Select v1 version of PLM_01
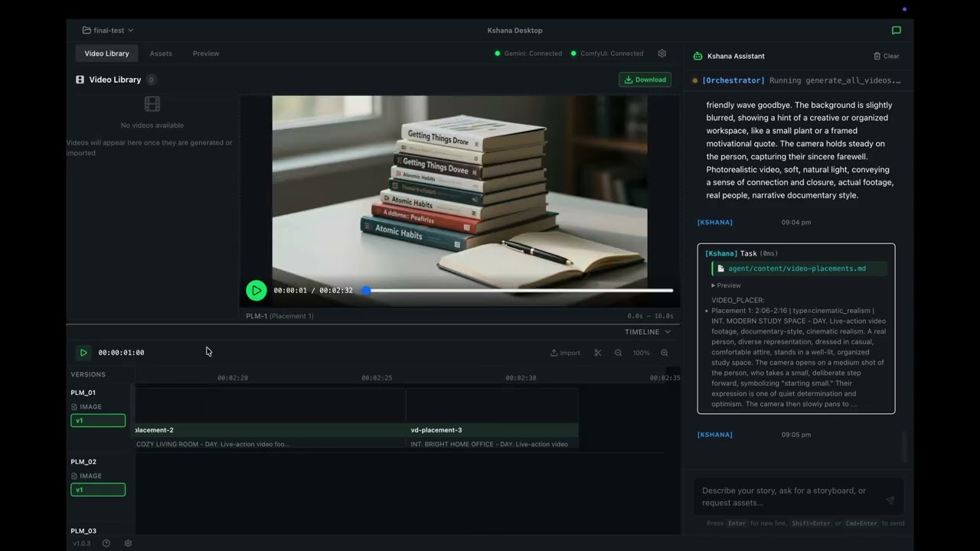980x551 pixels. pyautogui.click(x=98, y=421)
